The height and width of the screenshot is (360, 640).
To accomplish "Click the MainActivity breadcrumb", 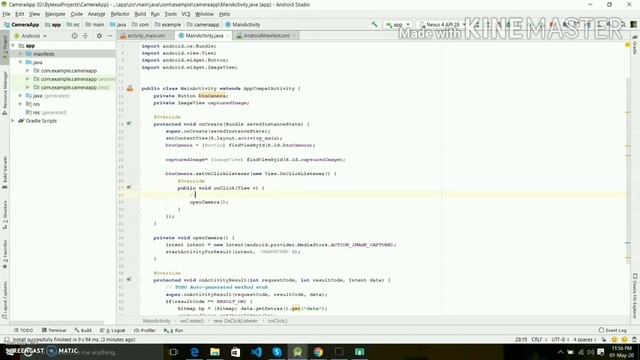I will [243, 25].
